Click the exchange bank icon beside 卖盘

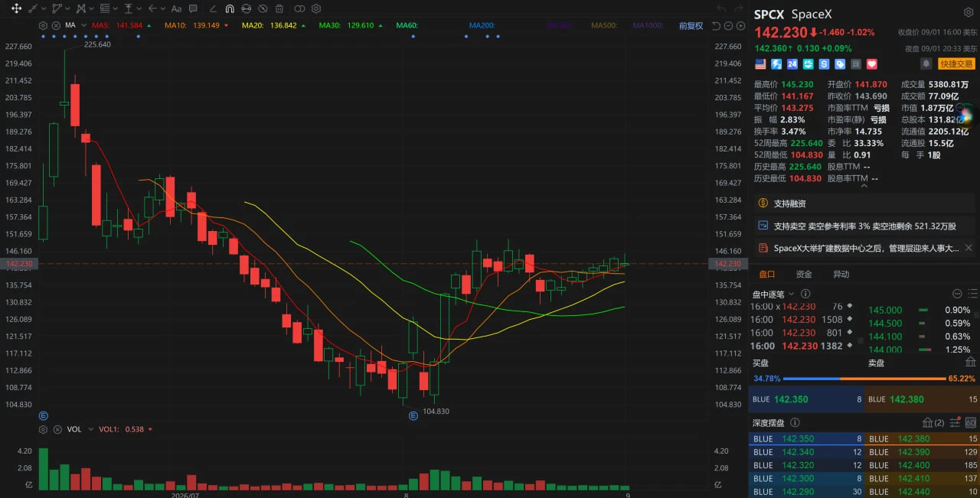pos(970,363)
